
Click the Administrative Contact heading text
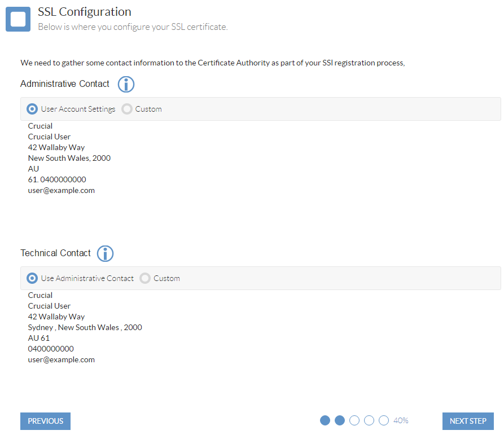click(65, 84)
